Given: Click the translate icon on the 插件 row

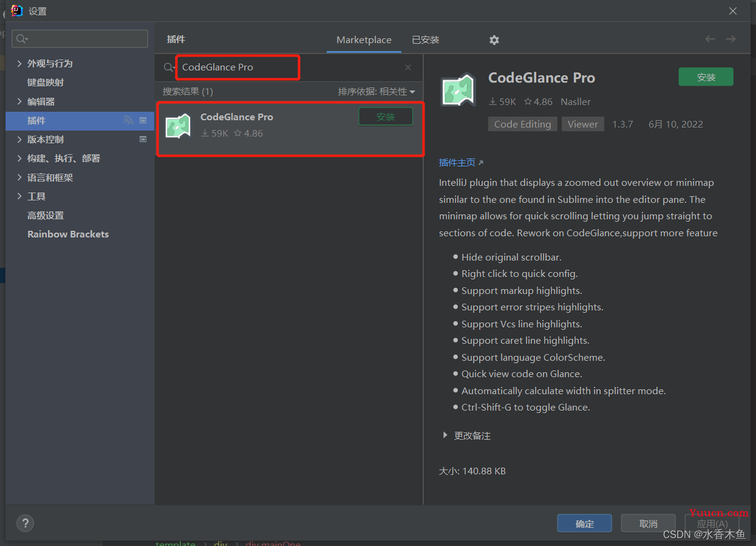Looking at the screenshot, I should point(128,120).
